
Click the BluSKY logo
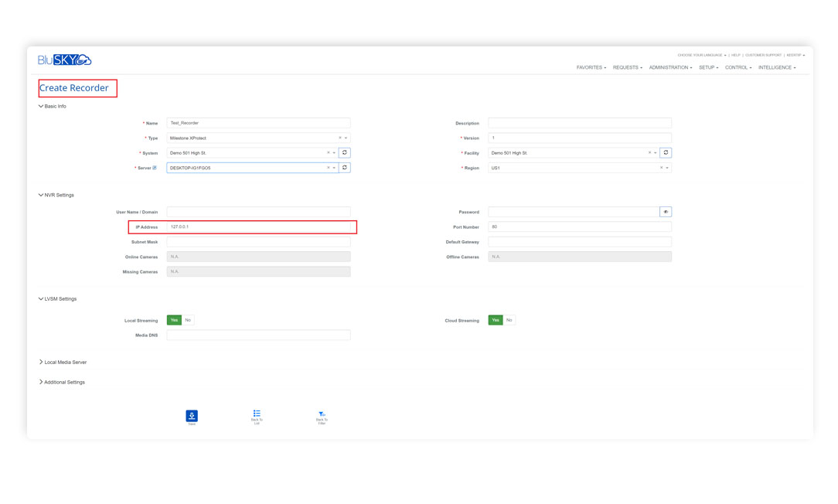[65, 60]
